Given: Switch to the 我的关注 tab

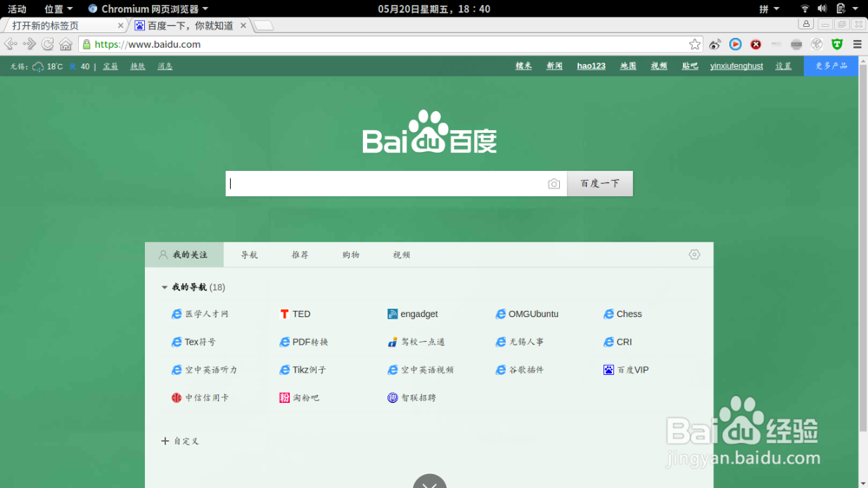Looking at the screenshot, I should point(184,254).
